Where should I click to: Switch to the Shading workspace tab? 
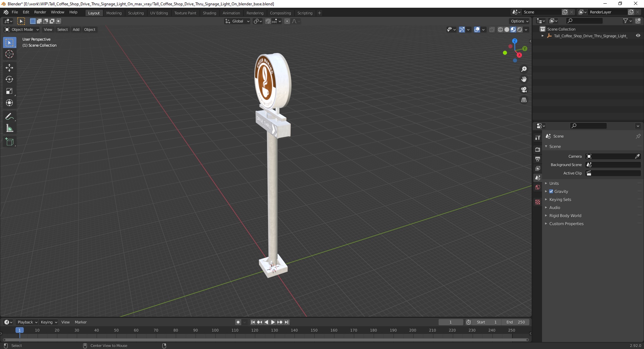point(209,13)
